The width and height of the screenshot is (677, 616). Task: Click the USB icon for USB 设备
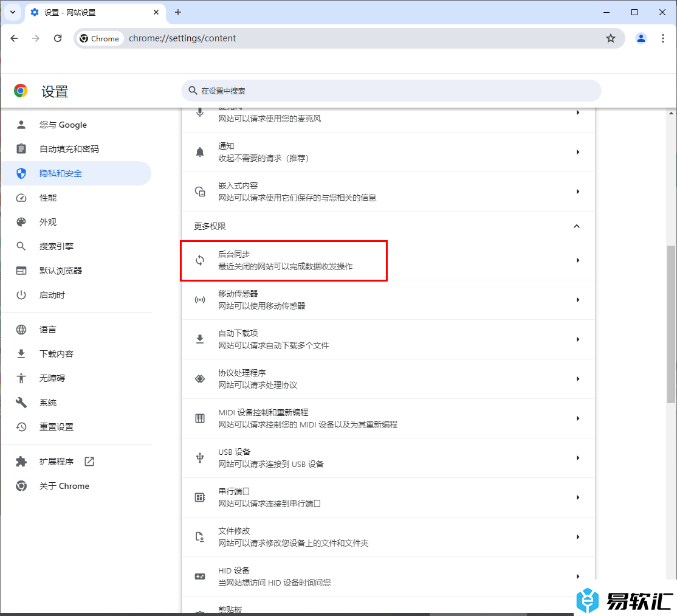(x=200, y=458)
